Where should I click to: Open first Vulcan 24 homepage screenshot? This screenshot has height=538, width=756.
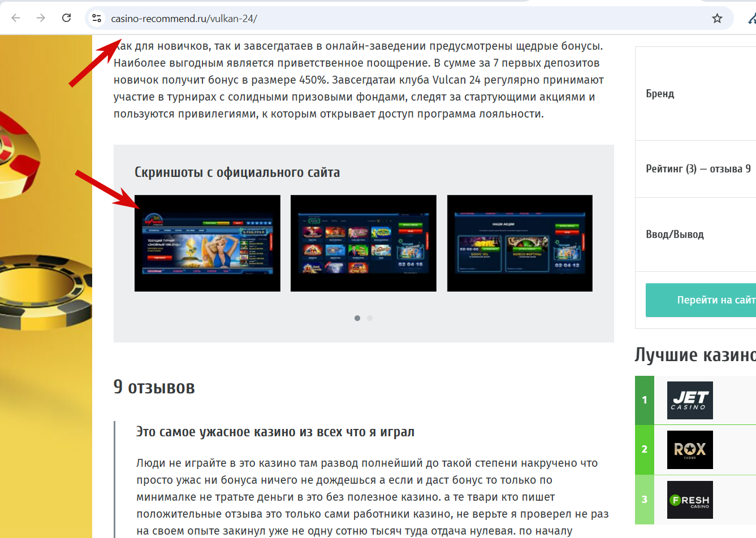208,244
